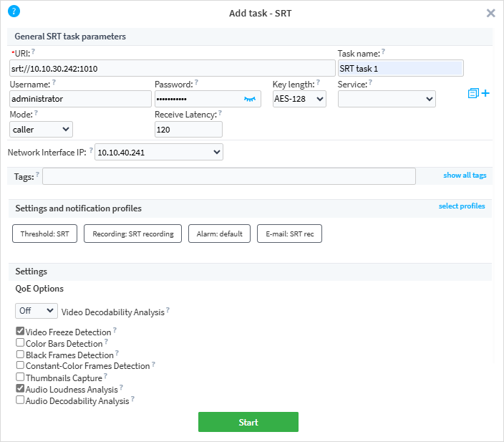Click help mark next to Tags label
504x442 pixels.
point(37,175)
